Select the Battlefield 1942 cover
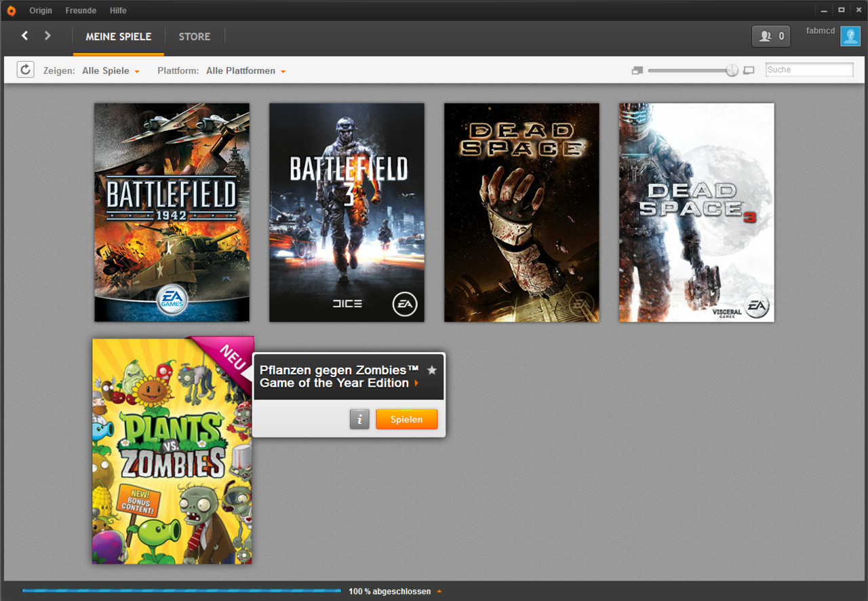Image resolution: width=868 pixels, height=601 pixels. [172, 212]
